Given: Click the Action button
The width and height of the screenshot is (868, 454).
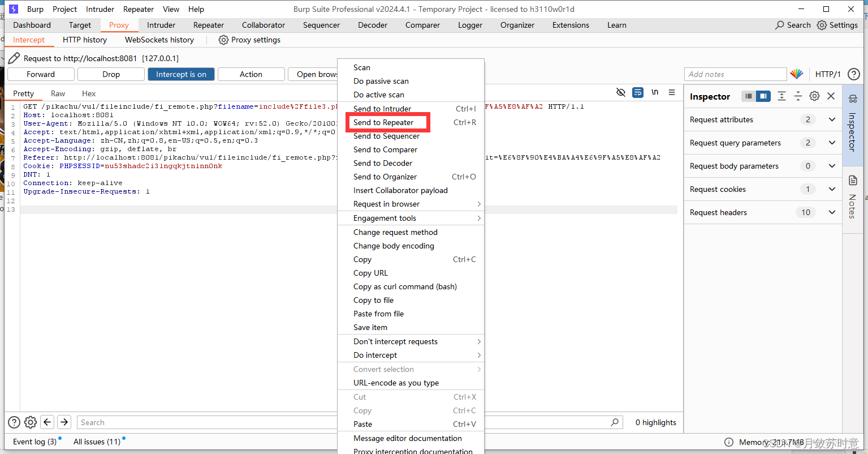Looking at the screenshot, I should tap(251, 74).
